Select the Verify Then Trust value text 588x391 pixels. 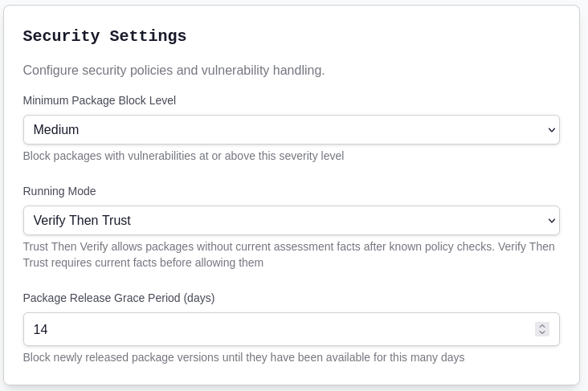pos(82,221)
